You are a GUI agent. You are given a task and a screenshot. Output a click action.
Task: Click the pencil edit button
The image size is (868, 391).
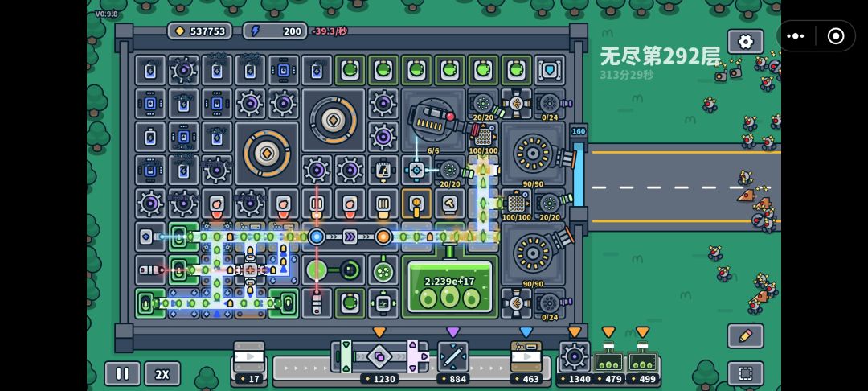coord(745,335)
